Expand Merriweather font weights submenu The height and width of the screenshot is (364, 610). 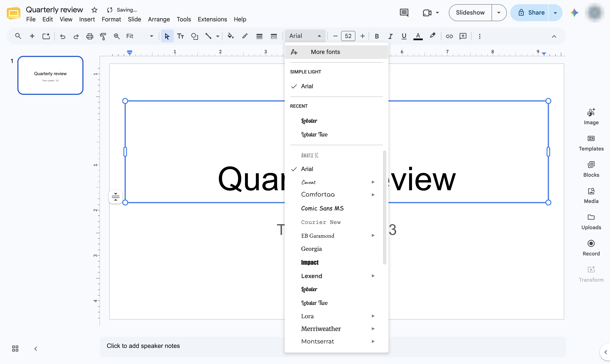(373, 329)
